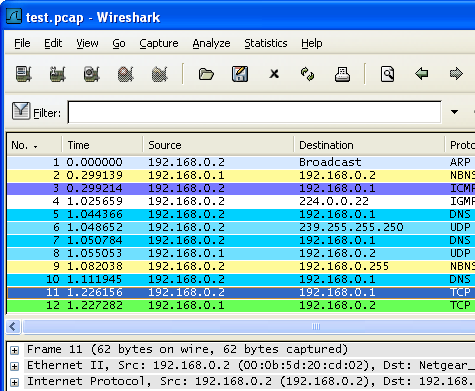Click the find packet magnifier icon
The height and width of the screenshot is (391, 475).
coord(387,74)
